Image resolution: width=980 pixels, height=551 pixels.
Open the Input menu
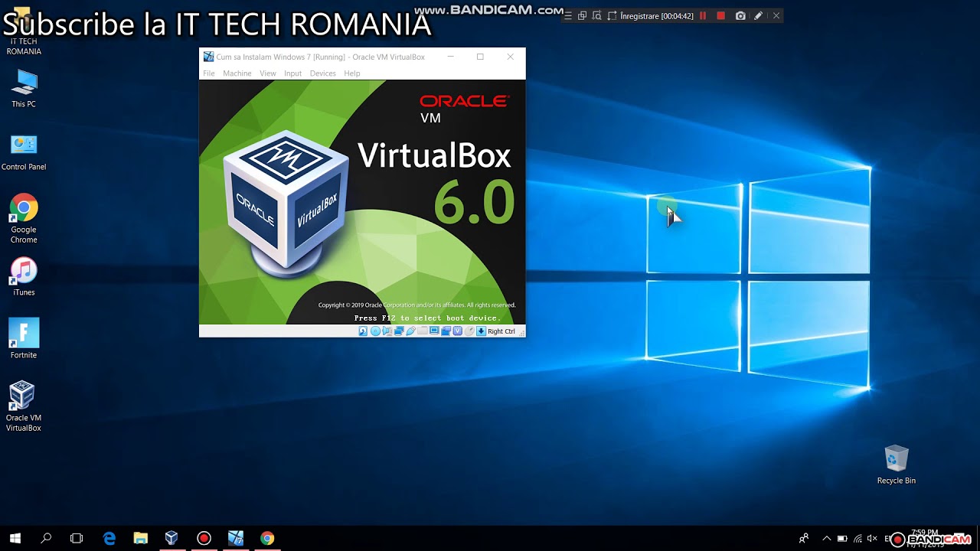coord(292,73)
